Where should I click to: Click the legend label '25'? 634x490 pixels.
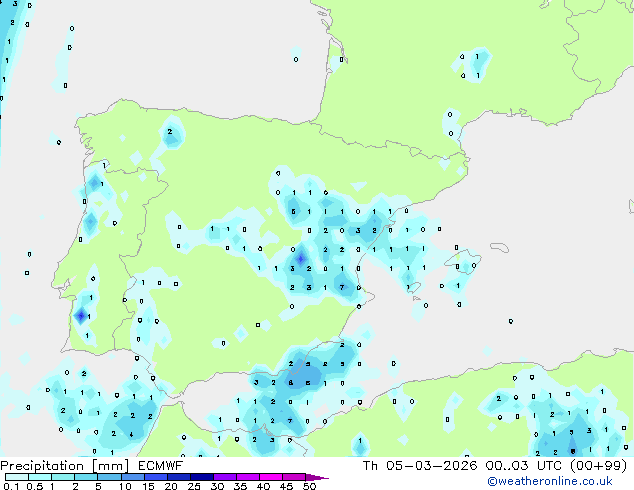point(194,486)
